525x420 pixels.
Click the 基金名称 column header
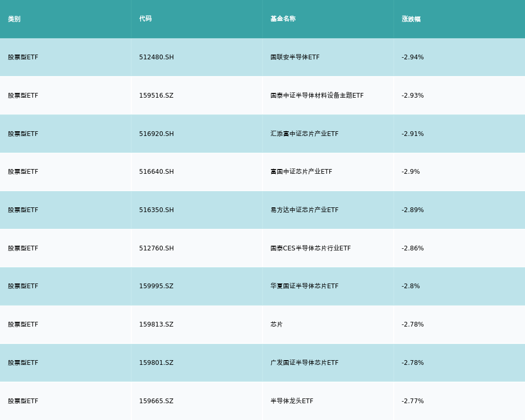click(283, 19)
